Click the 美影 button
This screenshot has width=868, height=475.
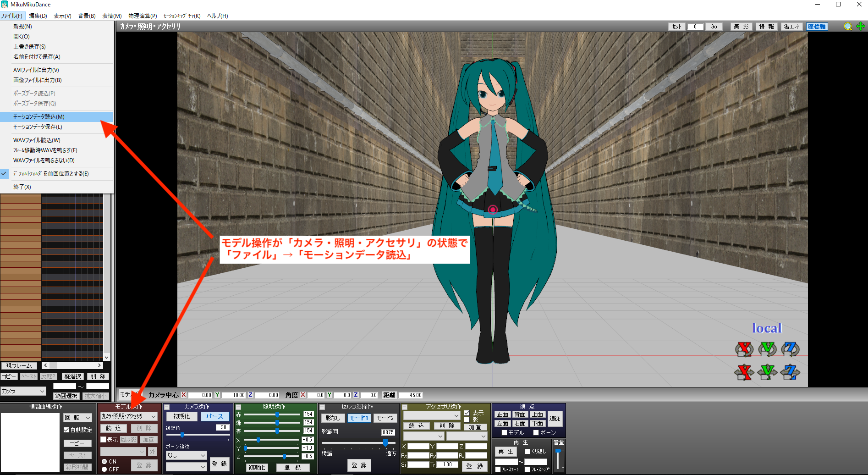pyautogui.click(x=741, y=27)
